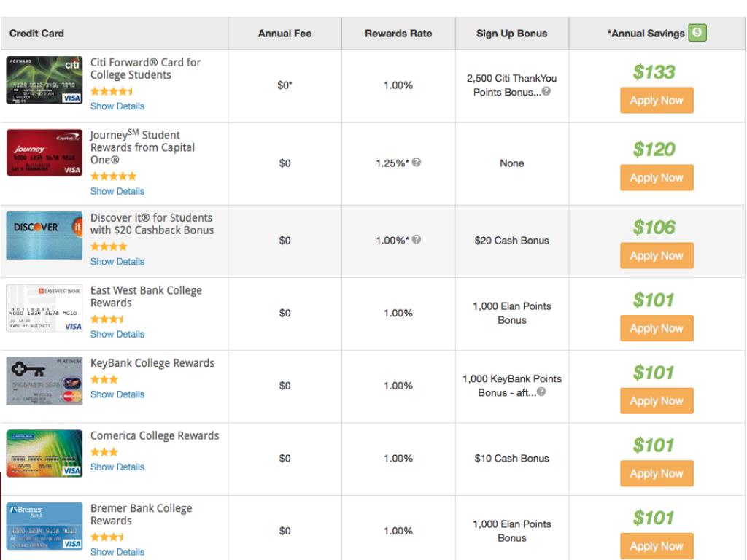747x560 pixels.
Task: Open the East West Bank College Rewards link
Action: point(146,297)
